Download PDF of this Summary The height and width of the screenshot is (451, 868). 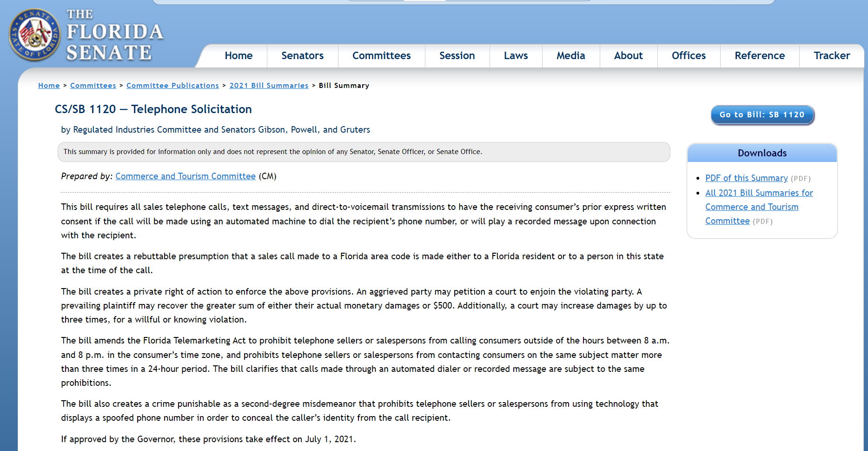click(746, 178)
